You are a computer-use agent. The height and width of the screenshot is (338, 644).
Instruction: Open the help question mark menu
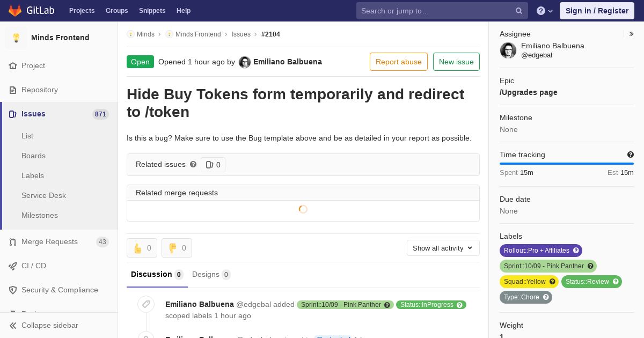point(545,11)
